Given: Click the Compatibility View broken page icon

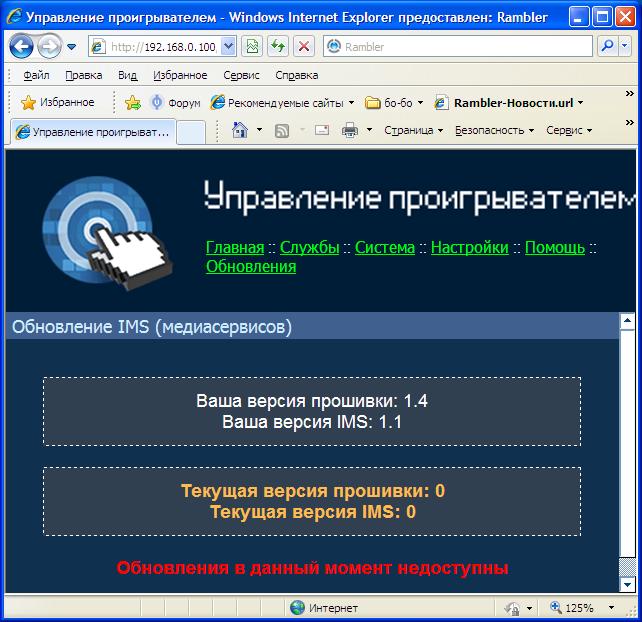Looking at the screenshot, I should (x=252, y=47).
